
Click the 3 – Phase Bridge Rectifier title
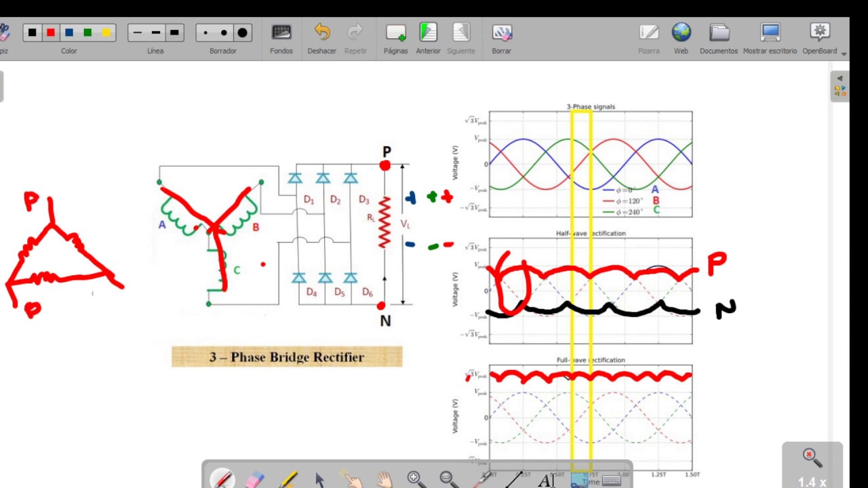(287, 357)
